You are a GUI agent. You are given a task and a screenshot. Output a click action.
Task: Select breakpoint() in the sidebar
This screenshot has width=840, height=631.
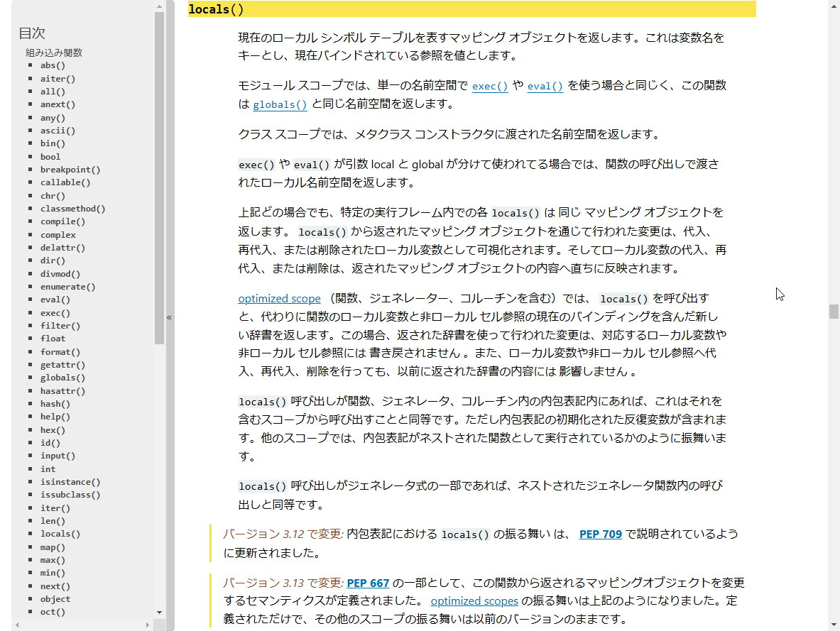pos(71,169)
